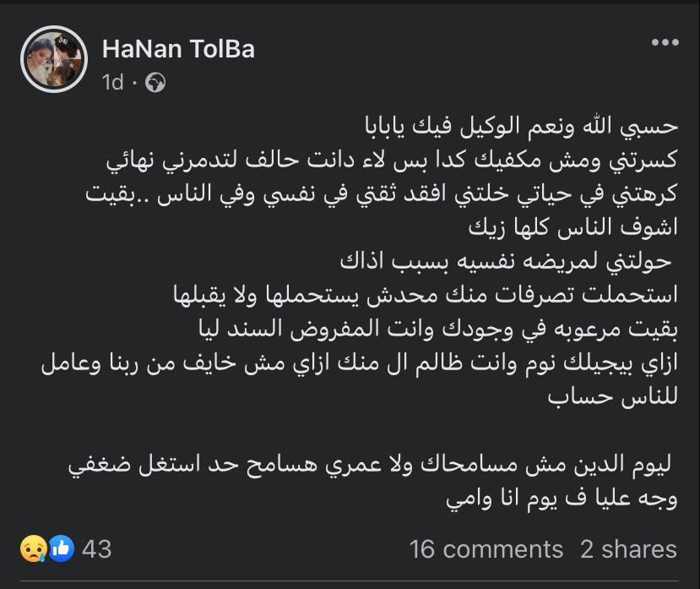View the 2 shares list

point(628,549)
